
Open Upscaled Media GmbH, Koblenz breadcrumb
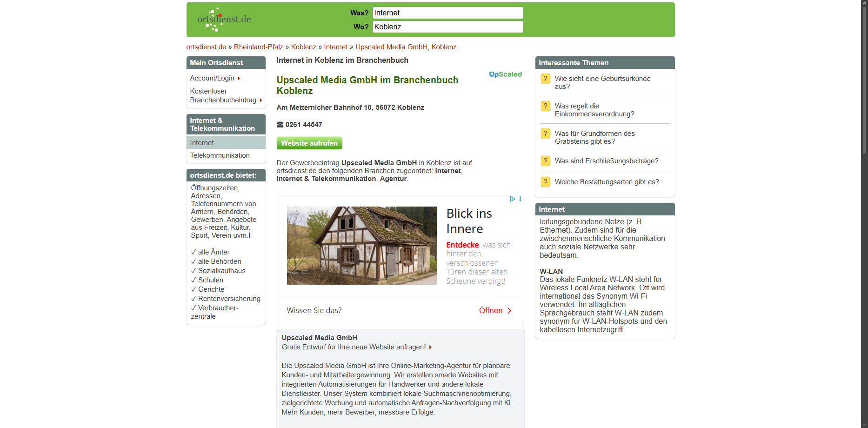point(406,47)
